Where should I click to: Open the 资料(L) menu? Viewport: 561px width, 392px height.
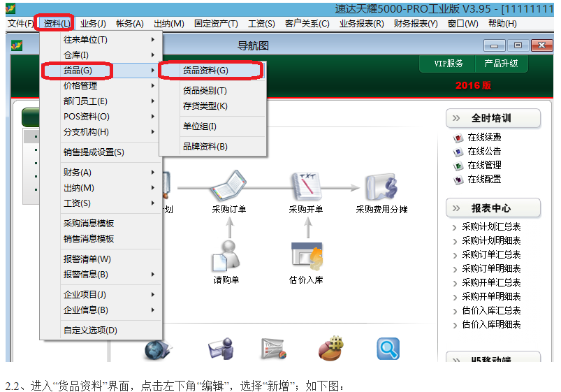coord(57,24)
